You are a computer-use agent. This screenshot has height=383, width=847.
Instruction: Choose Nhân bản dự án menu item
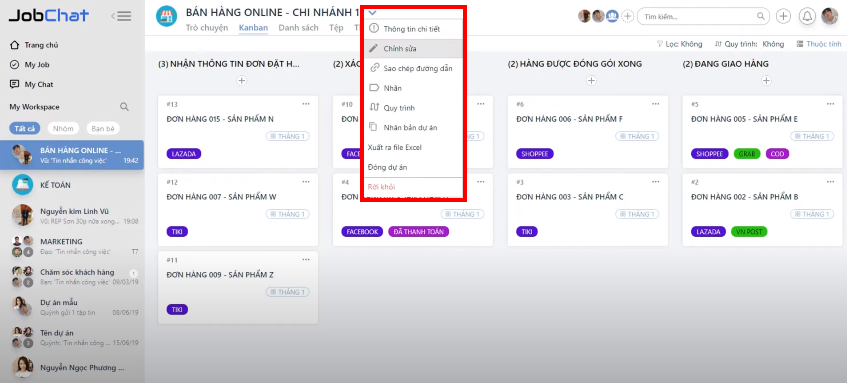click(413, 127)
